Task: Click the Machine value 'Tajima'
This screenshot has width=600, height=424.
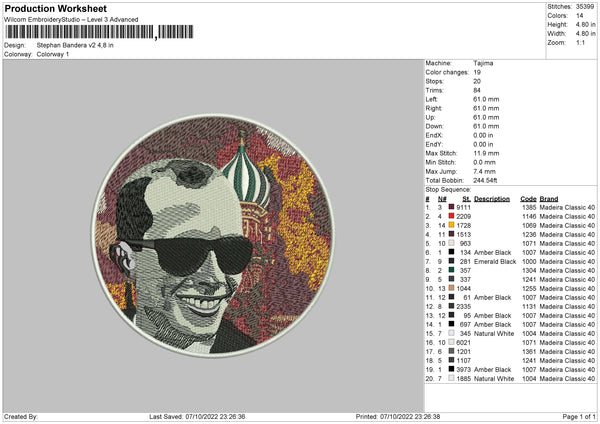Action: point(483,63)
